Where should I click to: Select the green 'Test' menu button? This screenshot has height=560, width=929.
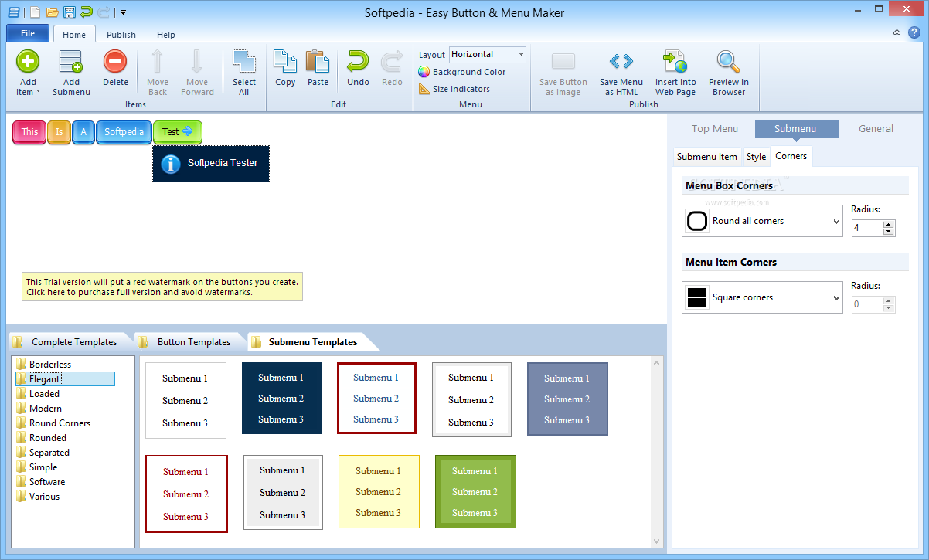coord(178,132)
